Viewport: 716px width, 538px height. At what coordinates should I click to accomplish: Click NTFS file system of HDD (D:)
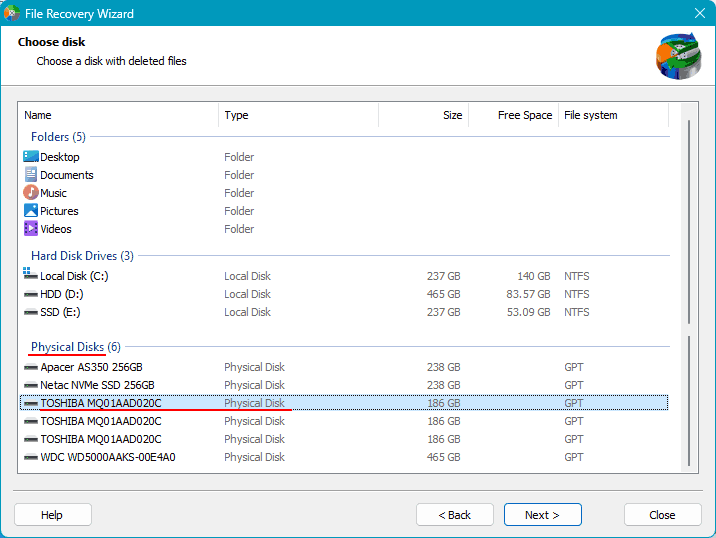tap(576, 294)
